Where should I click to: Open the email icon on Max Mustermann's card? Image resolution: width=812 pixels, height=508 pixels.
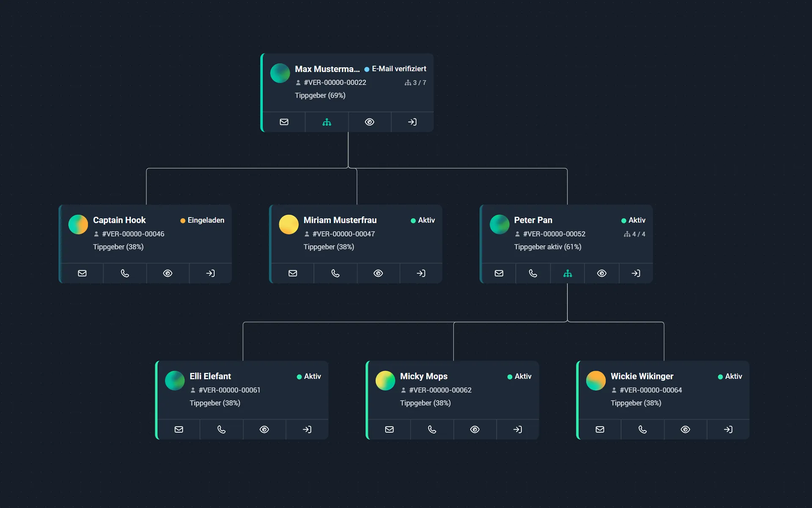click(x=284, y=122)
